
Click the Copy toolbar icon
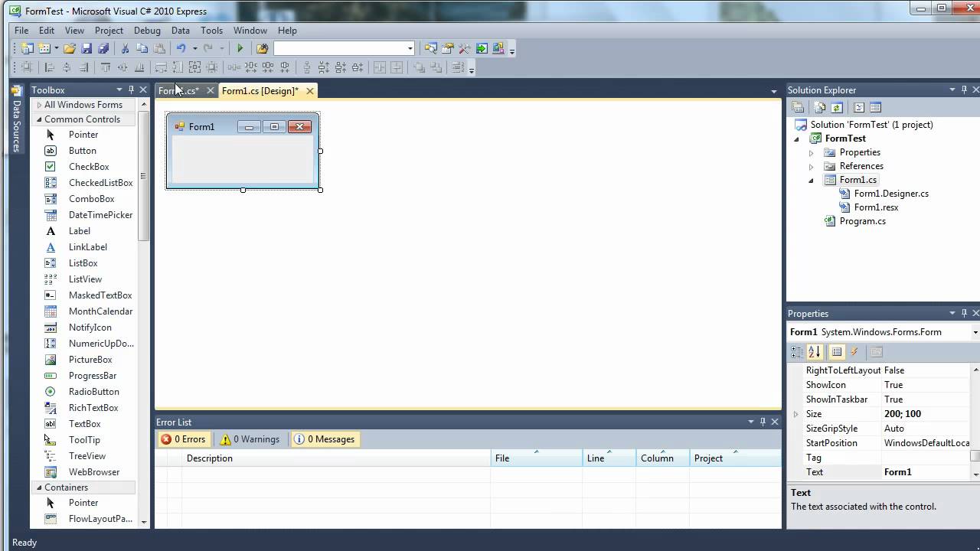click(142, 48)
